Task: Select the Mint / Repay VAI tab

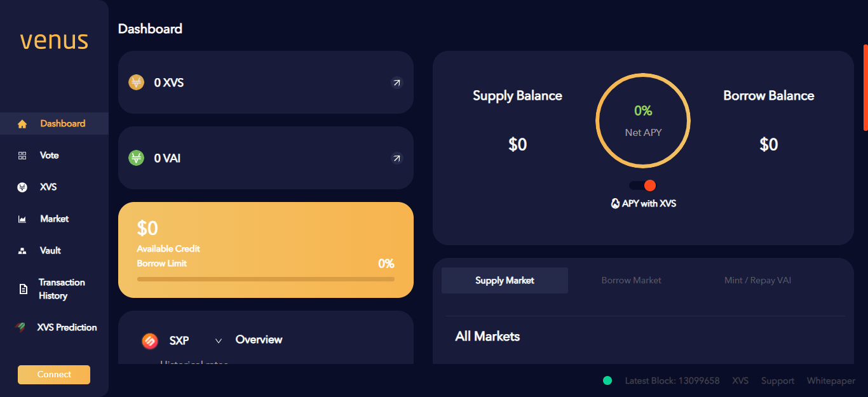Action: [x=757, y=280]
